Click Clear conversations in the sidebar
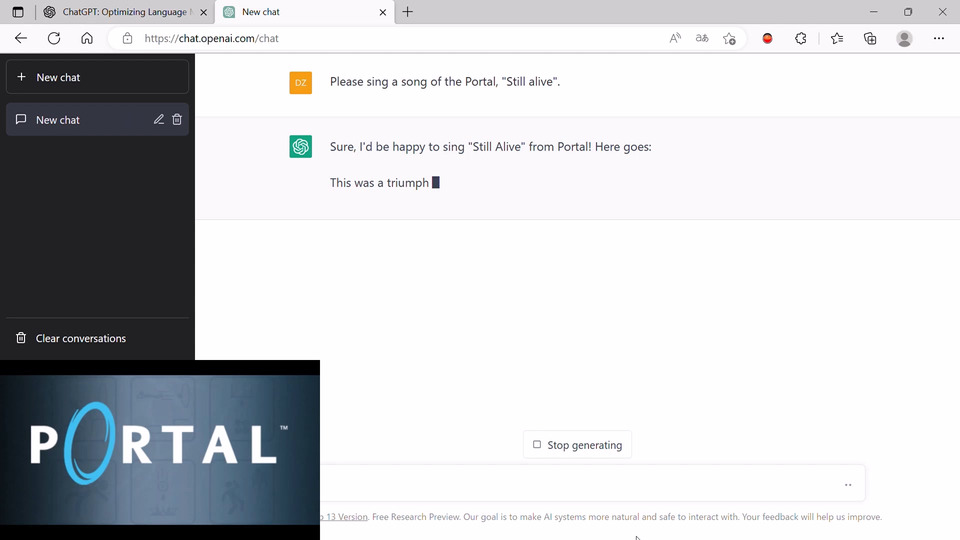 [x=97, y=338]
